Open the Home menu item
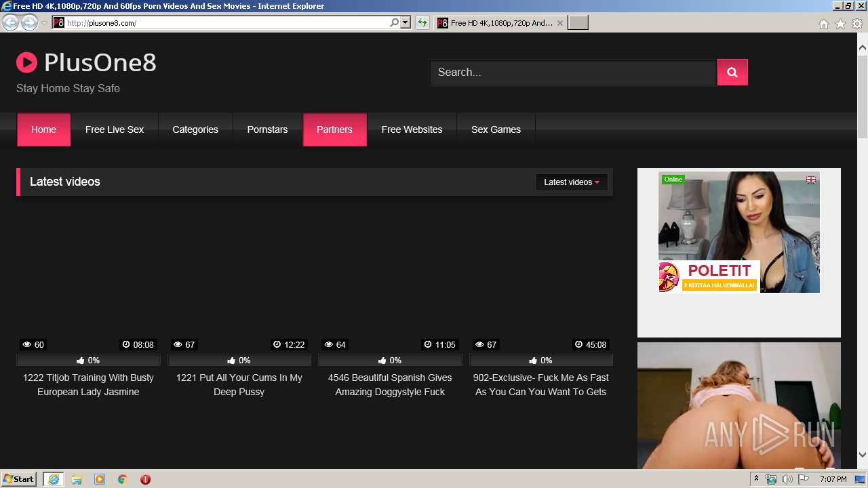 pyautogui.click(x=43, y=129)
